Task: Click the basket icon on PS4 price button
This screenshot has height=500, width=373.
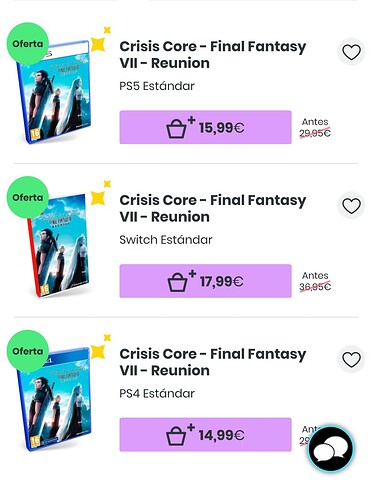Action: click(x=177, y=436)
